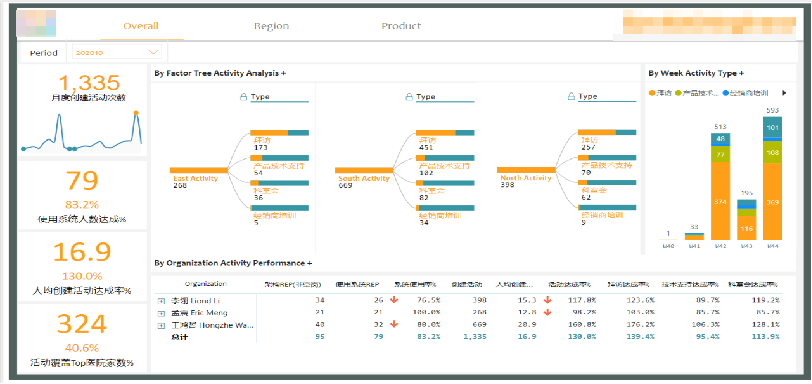Screen dimensions: 812x384
Task: Click the lock icon above North Activity Type
Action: point(571,97)
